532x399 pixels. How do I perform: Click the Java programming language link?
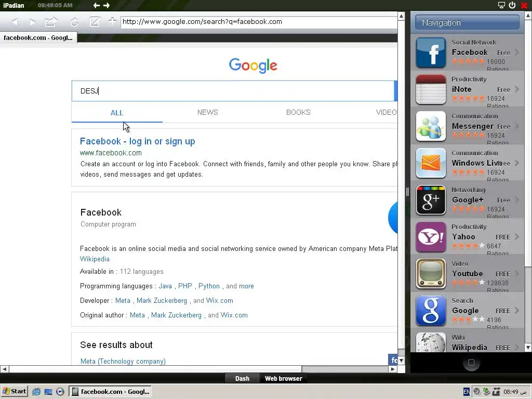pos(165,286)
